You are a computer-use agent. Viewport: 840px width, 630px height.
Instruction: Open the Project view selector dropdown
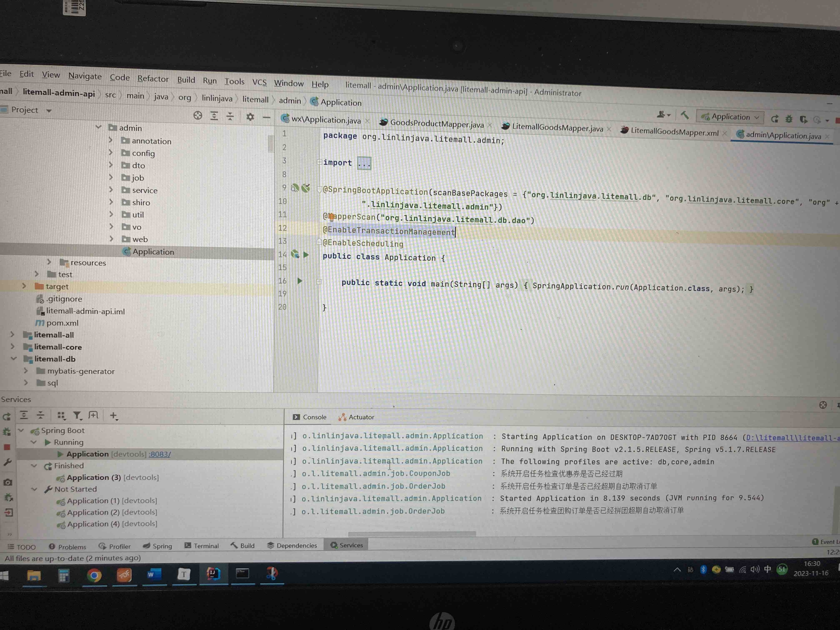pyautogui.click(x=49, y=111)
